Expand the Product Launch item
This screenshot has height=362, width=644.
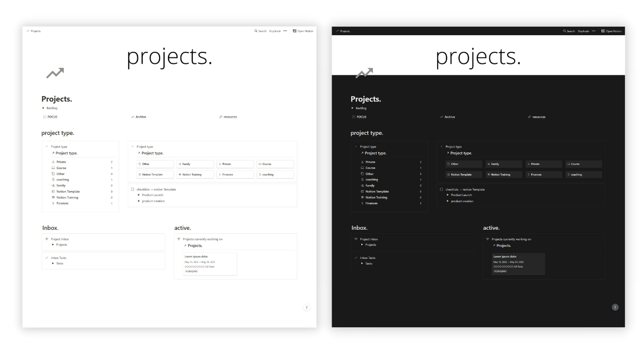(139, 195)
